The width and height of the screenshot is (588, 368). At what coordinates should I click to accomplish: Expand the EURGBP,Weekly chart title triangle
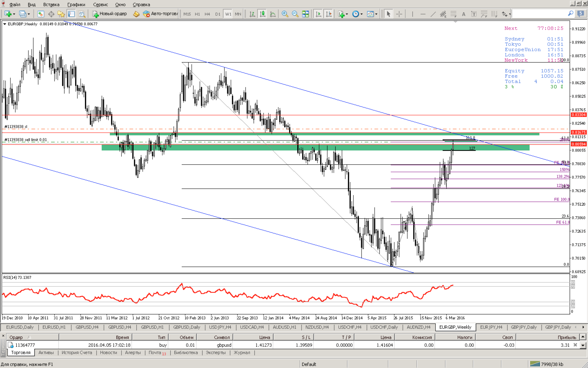tap(5, 24)
